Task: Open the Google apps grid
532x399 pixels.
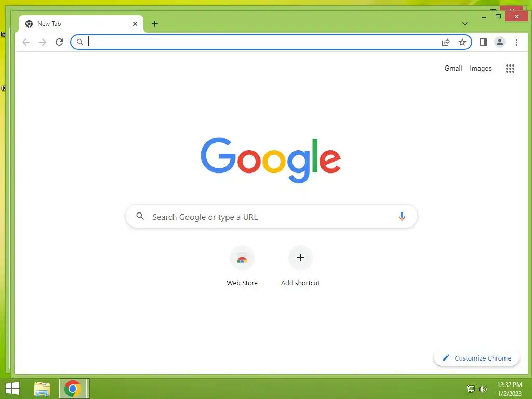Action: click(510, 69)
